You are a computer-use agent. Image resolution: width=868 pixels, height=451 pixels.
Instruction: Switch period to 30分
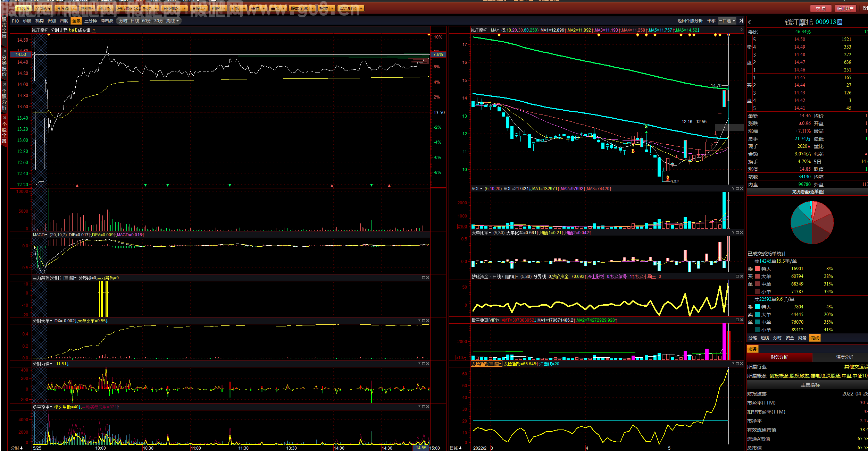click(x=159, y=21)
